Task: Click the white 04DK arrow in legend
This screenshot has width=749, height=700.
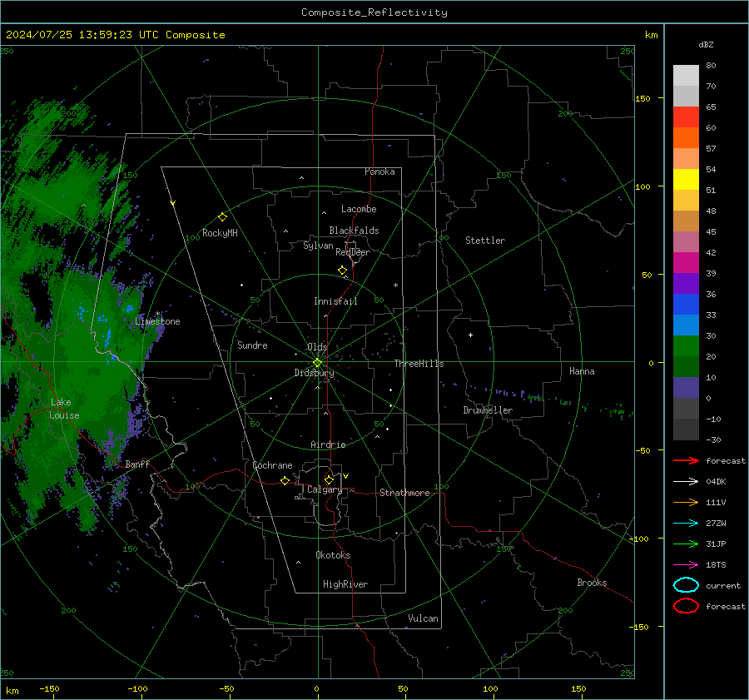Action: pyautogui.click(x=686, y=482)
